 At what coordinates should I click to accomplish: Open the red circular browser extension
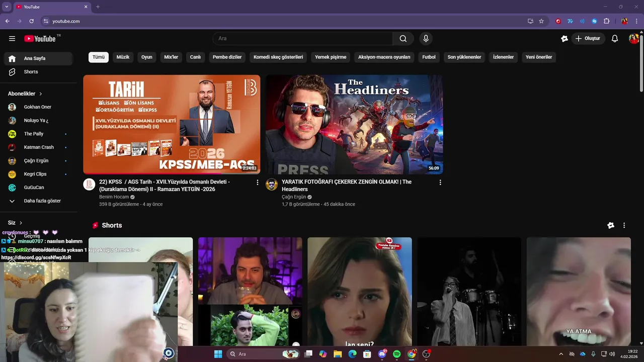558,21
